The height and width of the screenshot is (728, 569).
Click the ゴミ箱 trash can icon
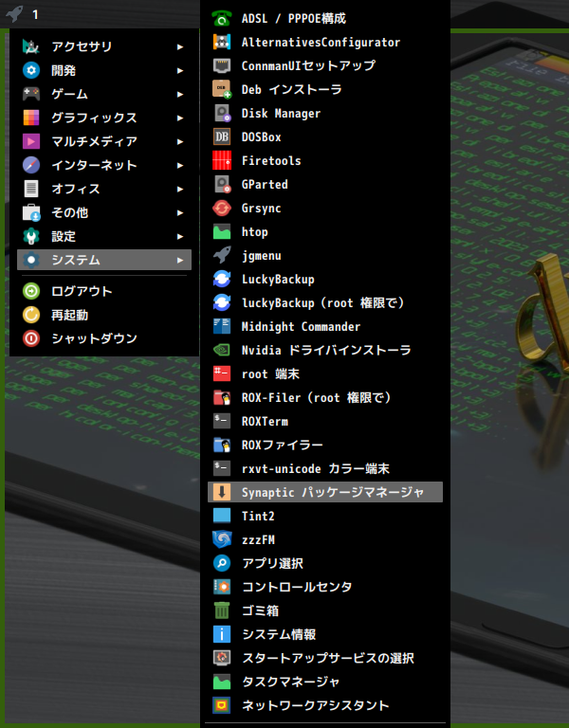222,610
